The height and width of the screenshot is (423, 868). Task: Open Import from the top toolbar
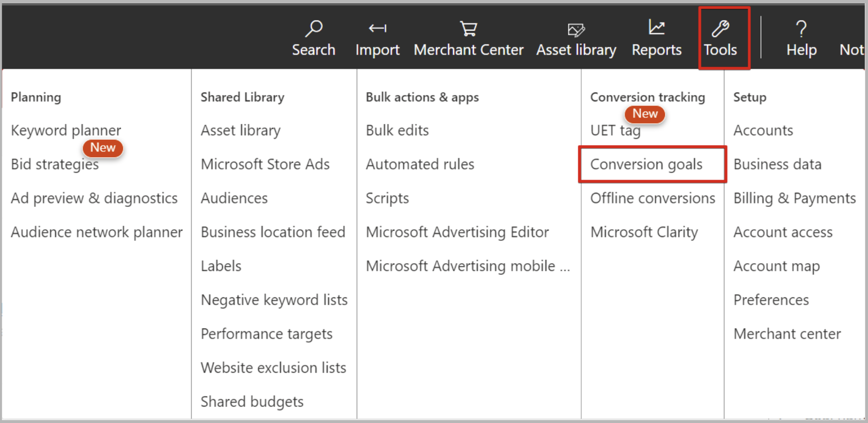tap(377, 39)
